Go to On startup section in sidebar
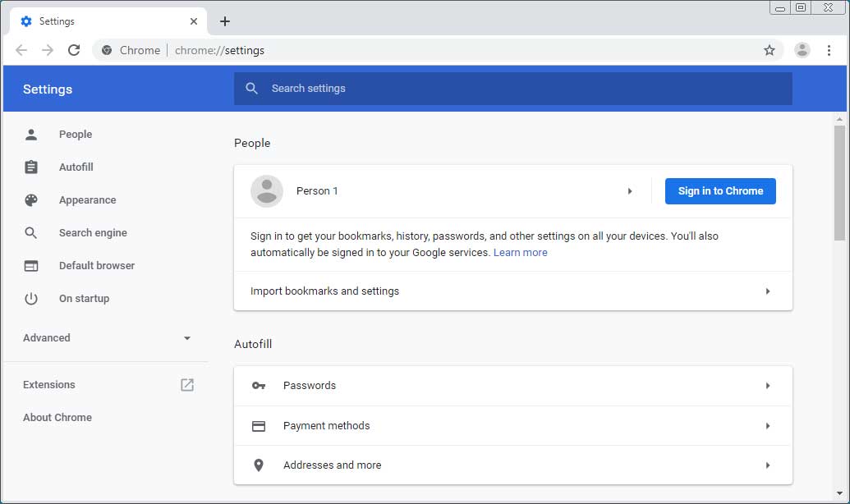Viewport: 850px width, 504px height. pyautogui.click(x=84, y=299)
